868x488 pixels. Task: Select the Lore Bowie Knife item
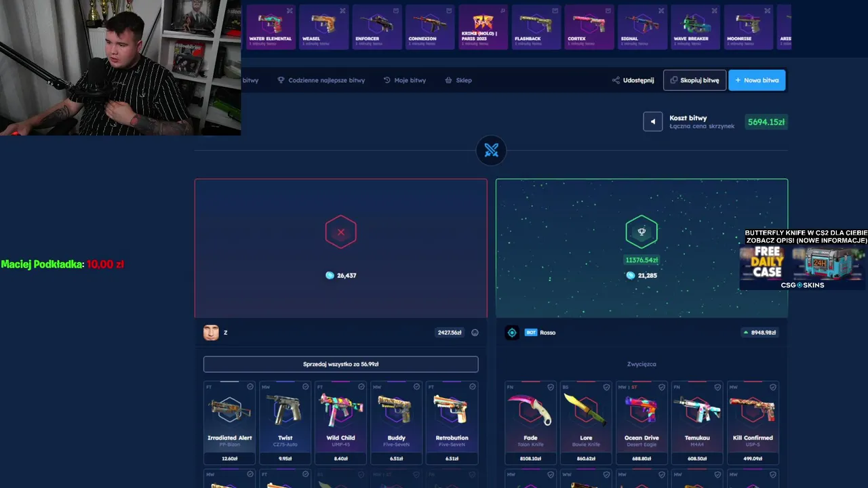coord(586,422)
